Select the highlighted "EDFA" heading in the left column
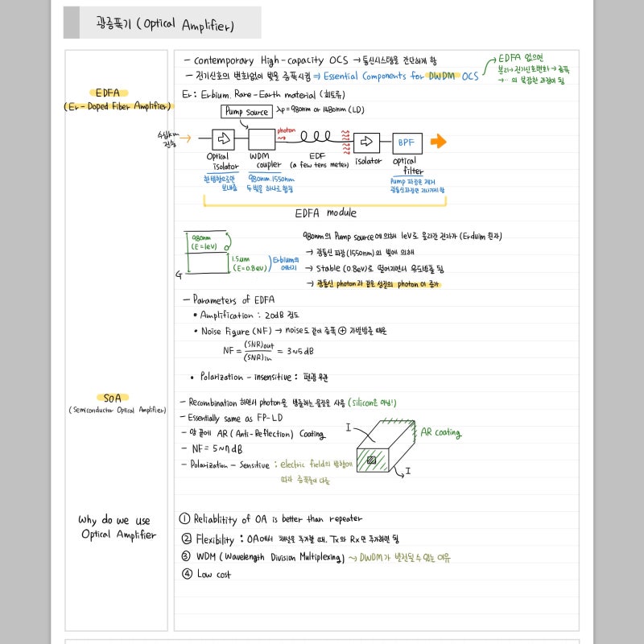 pyautogui.click(x=109, y=93)
